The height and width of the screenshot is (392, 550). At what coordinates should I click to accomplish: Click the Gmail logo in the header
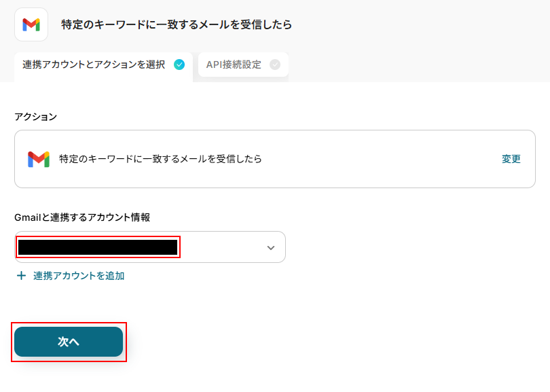click(31, 24)
